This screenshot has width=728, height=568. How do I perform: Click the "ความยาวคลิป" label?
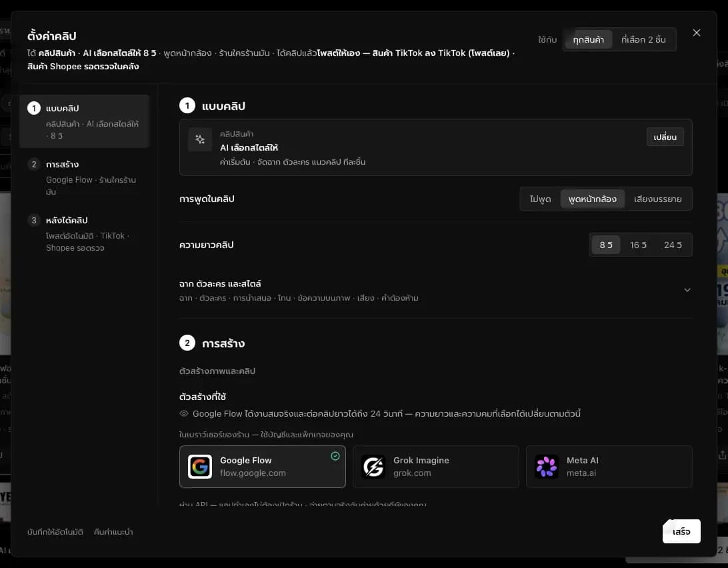pos(206,245)
